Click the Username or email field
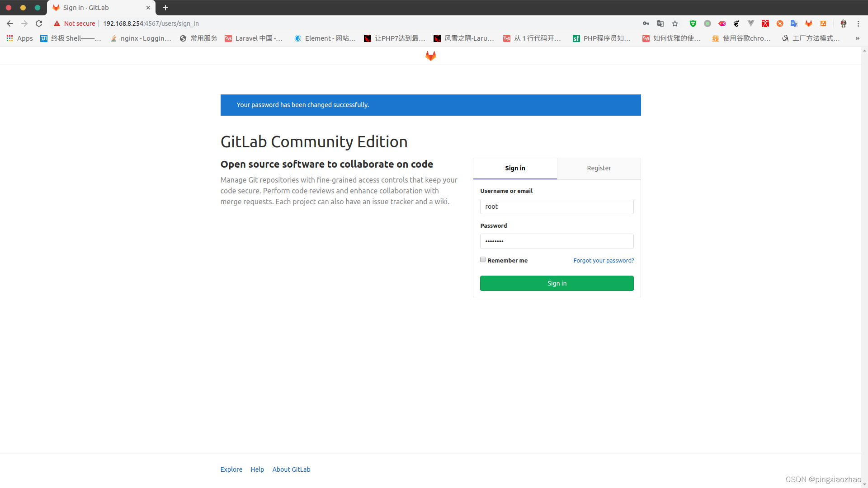This screenshot has height=488, width=868. coord(557,206)
